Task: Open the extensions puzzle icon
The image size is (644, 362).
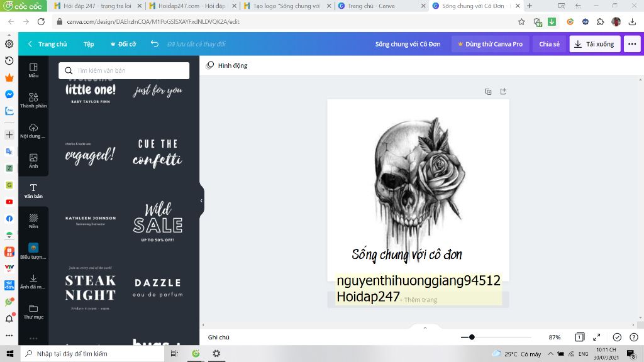Action: click(601, 22)
